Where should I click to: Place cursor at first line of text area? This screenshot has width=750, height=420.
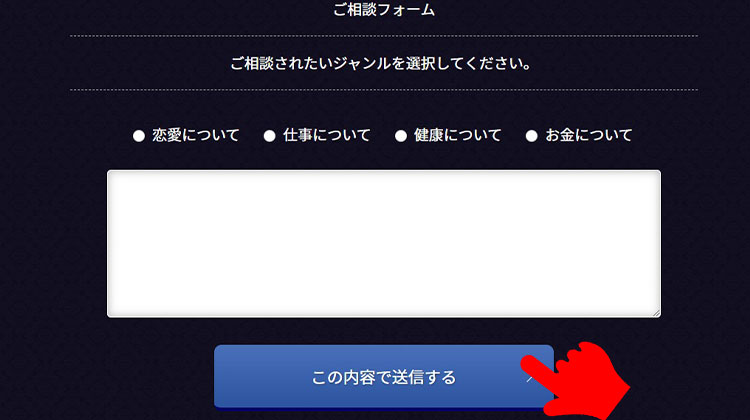pyautogui.click(x=384, y=182)
